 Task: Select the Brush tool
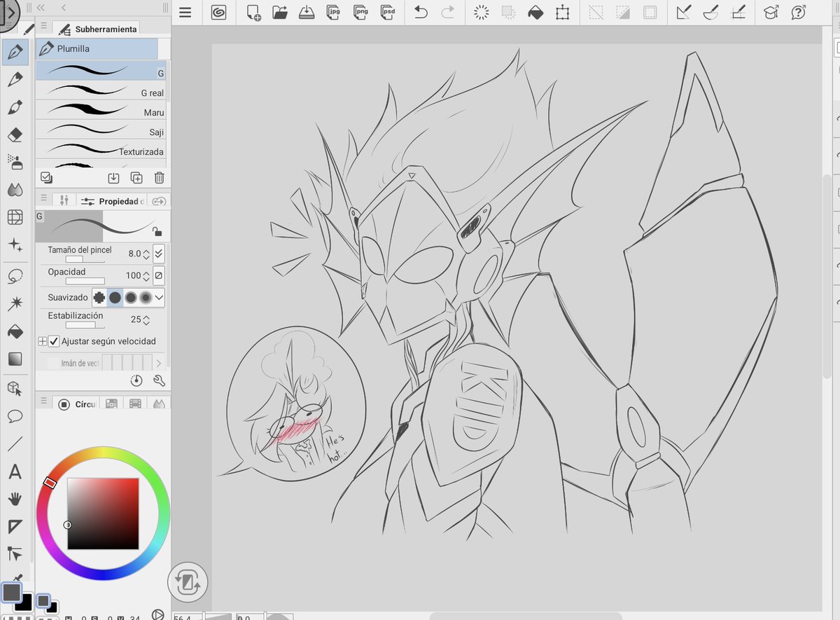[15, 107]
